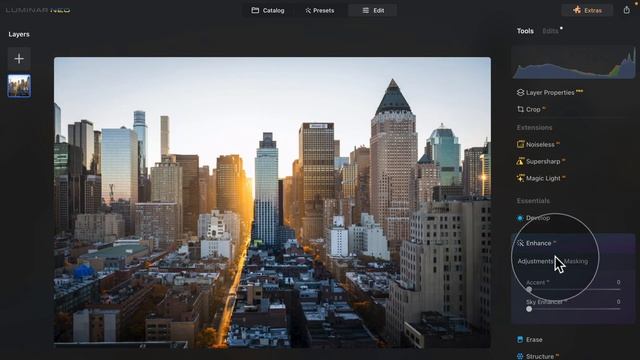Select the Masking tab in Enhance
Image resolution: width=640 pixels, height=360 pixels.
click(576, 261)
